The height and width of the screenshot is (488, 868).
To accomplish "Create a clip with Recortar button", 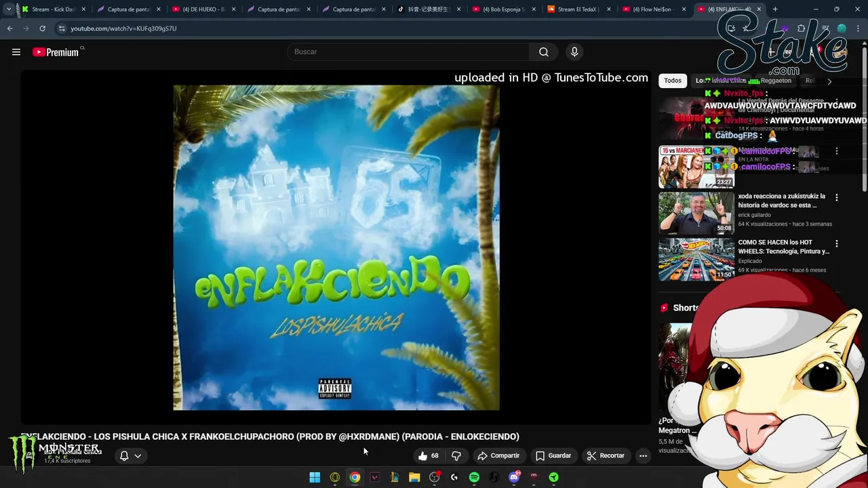I will (x=606, y=455).
